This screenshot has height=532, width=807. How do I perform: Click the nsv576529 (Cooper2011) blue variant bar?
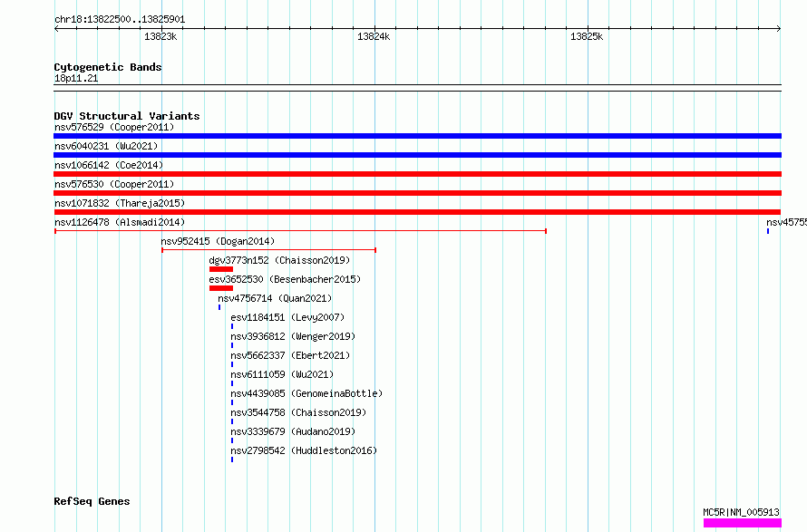pos(417,136)
